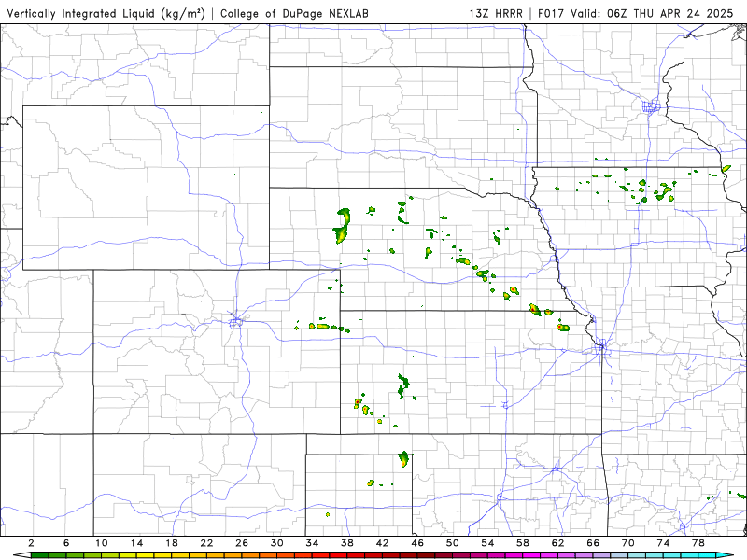Click the '50' value on the color scale

point(453,543)
